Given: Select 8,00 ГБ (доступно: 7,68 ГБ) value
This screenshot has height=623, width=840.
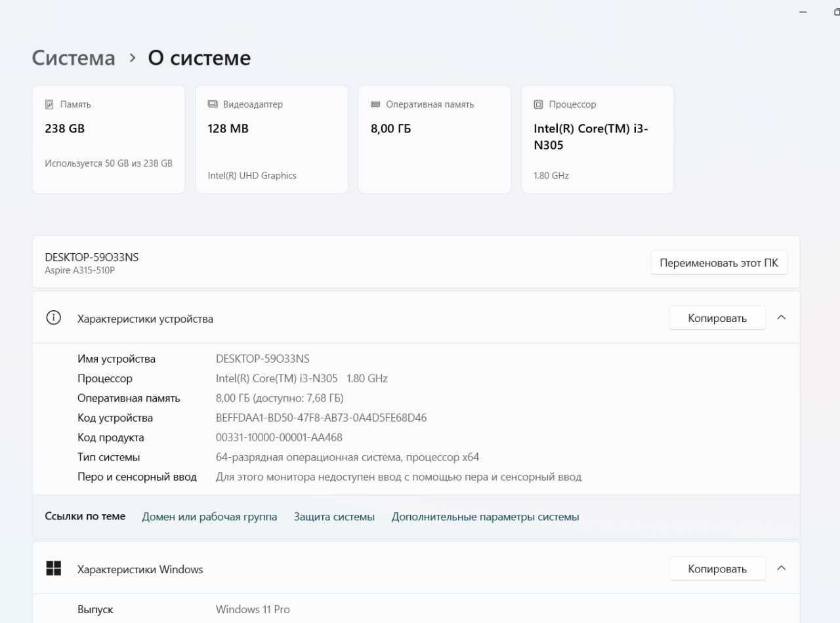Looking at the screenshot, I should click(x=280, y=398).
